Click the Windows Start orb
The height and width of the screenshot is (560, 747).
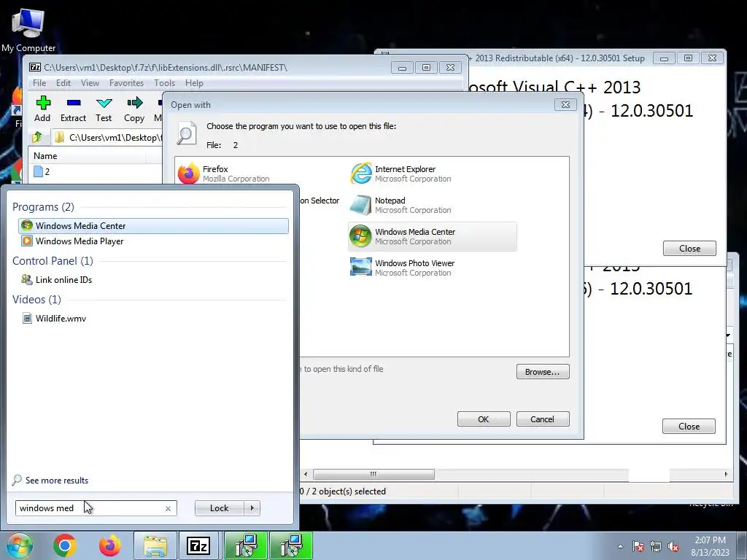19,545
